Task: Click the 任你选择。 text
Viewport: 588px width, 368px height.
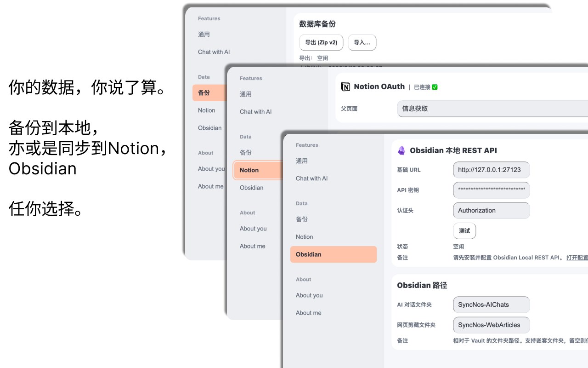Action: pyautogui.click(x=46, y=209)
